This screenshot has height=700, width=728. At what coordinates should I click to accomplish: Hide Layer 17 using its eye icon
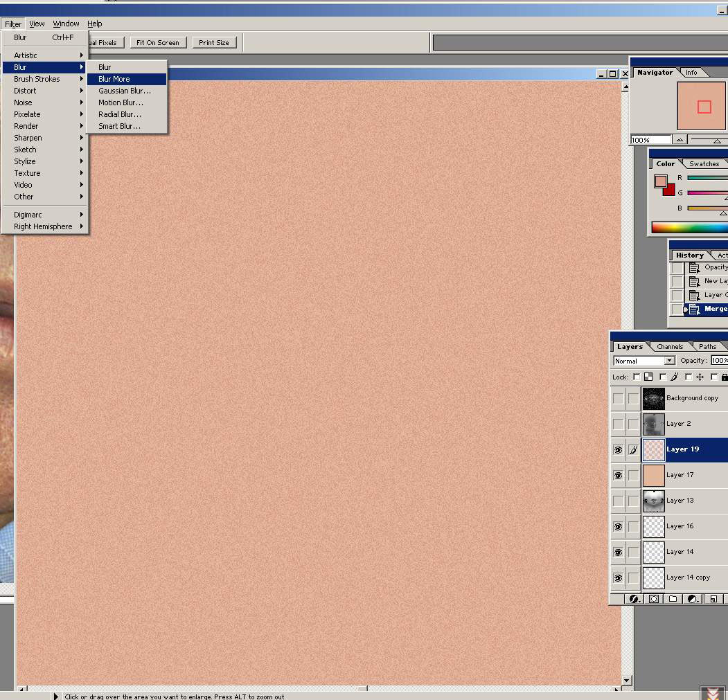[x=618, y=476]
